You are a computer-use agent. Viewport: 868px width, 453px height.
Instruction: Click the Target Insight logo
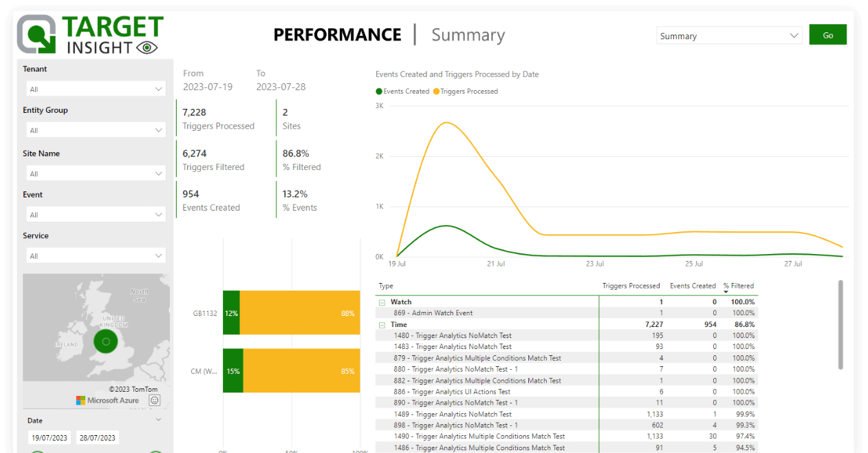point(90,34)
